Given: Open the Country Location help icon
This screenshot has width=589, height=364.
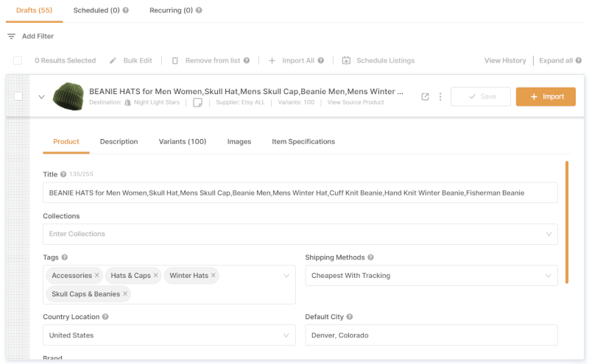Looking at the screenshot, I should (x=105, y=317).
